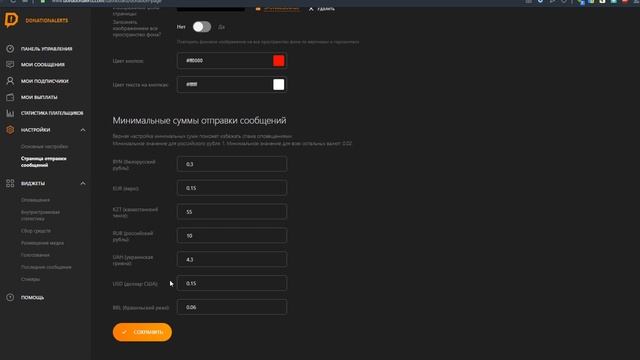
Task: Click the Удалить button at the top
Action: (x=322, y=8)
